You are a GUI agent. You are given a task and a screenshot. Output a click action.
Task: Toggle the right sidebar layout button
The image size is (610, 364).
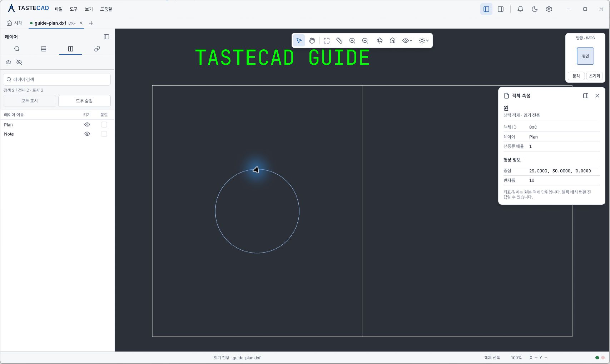point(501,9)
